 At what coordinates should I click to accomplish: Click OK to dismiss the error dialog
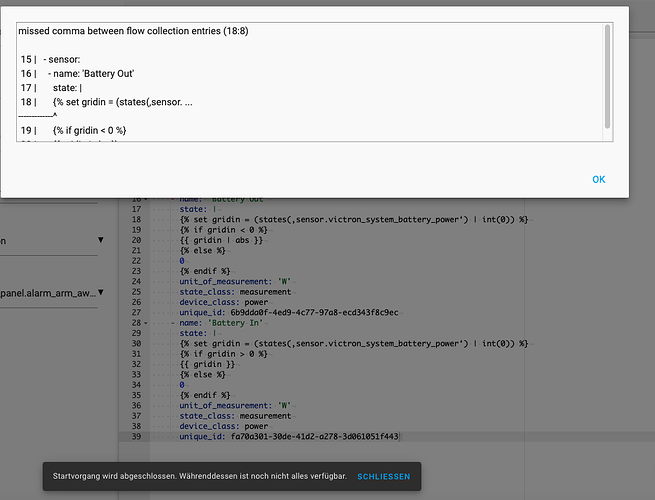[x=598, y=180]
